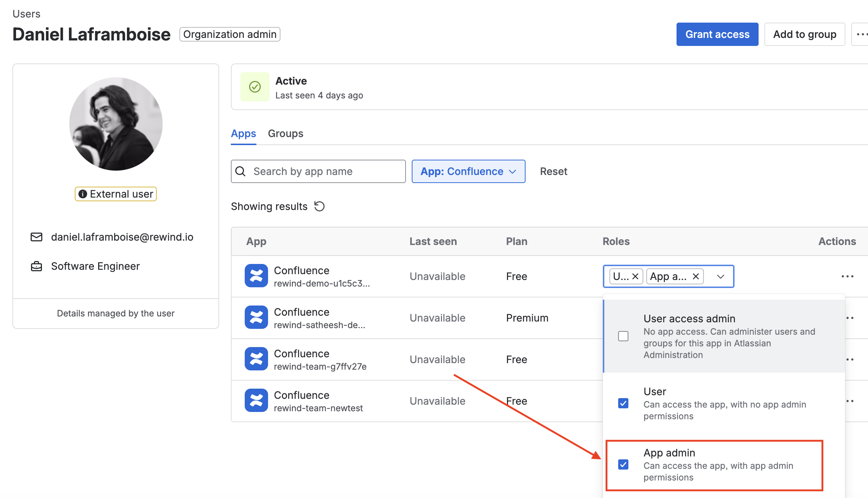Click the refresh results icon
The height and width of the screenshot is (498, 868).
pyautogui.click(x=319, y=206)
